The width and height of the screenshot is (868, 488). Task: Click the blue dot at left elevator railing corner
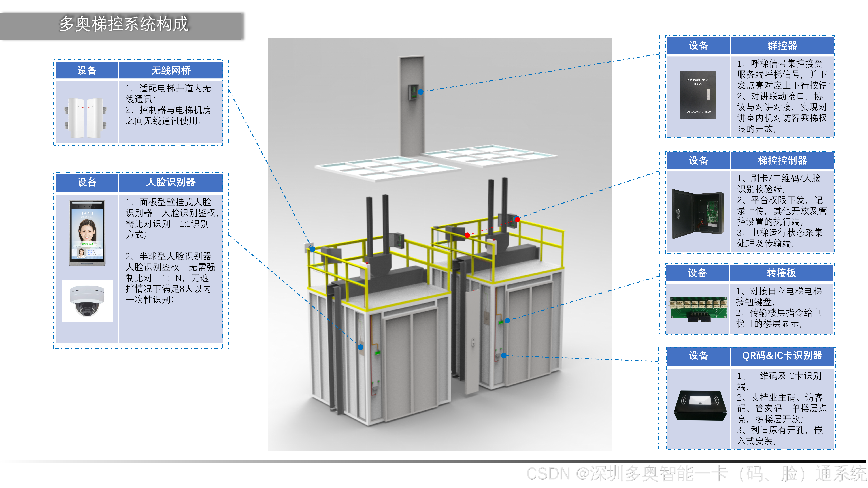312,249
